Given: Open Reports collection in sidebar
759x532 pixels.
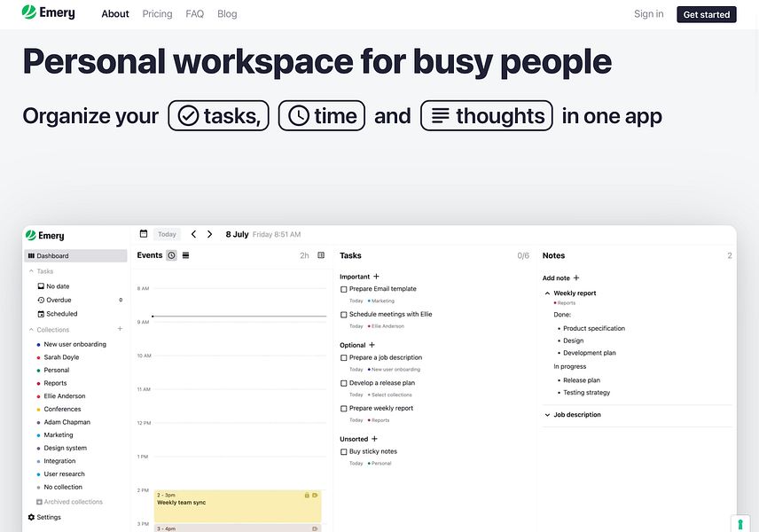Looking at the screenshot, I should coord(55,383).
